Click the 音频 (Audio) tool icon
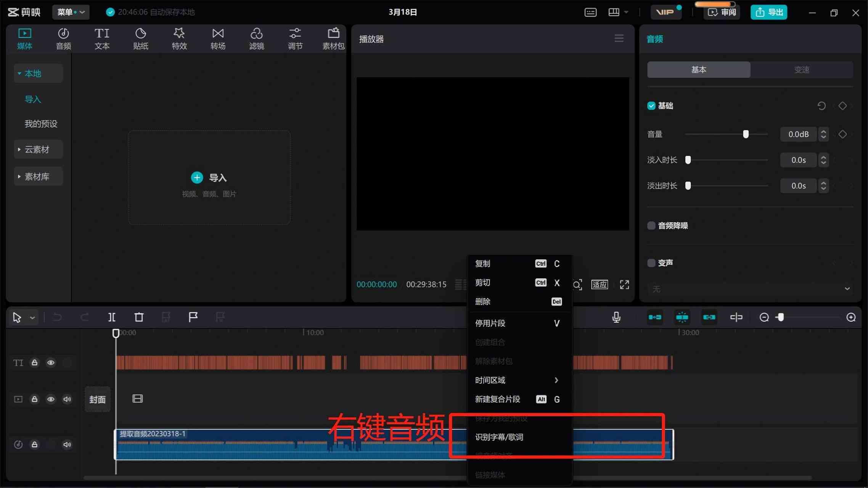Screen dimensions: 868x488 (x=64, y=38)
